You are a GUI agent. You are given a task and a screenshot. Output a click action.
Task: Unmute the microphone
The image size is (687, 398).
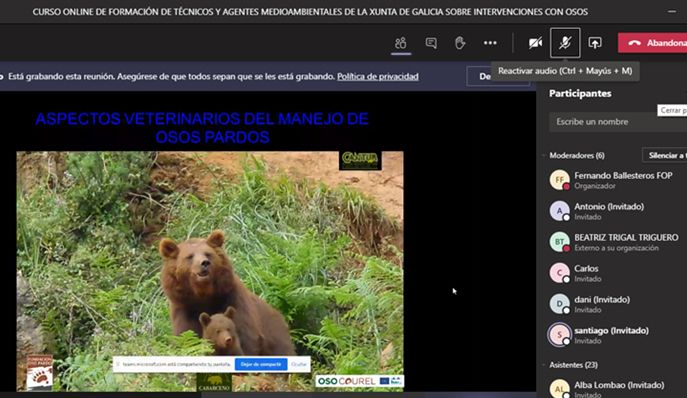tap(565, 43)
